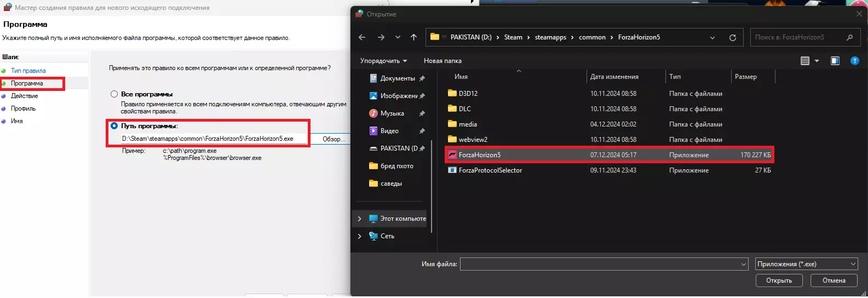The width and height of the screenshot is (868, 298).
Task: Select Все программы radio button
Action: [114, 94]
